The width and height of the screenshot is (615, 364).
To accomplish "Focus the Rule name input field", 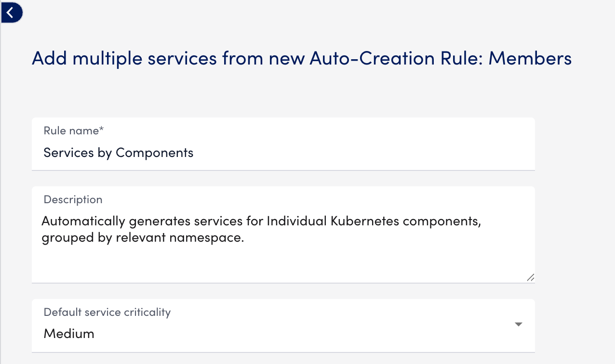I will point(283,153).
